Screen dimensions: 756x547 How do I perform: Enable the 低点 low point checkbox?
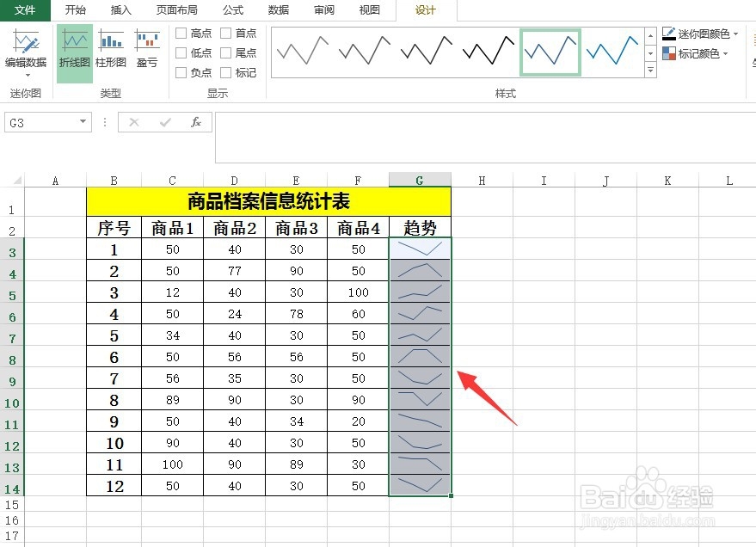[x=181, y=53]
